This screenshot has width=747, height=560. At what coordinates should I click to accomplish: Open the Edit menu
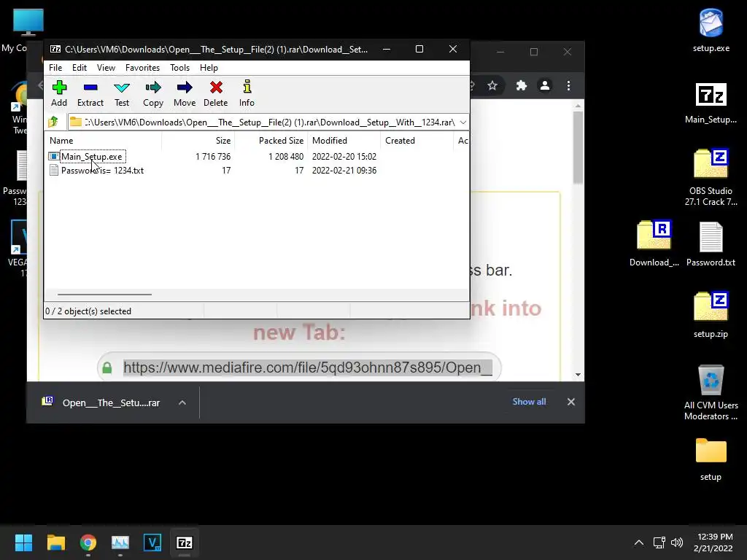(79, 68)
